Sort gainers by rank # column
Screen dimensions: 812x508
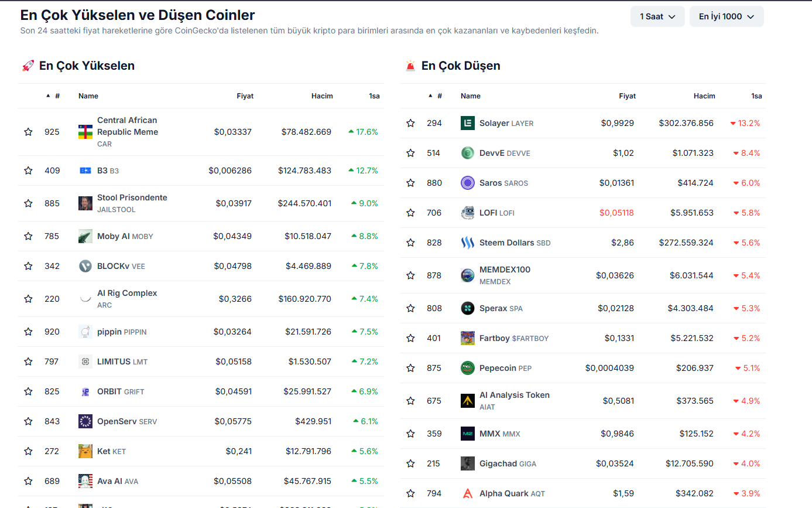[x=57, y=96]
